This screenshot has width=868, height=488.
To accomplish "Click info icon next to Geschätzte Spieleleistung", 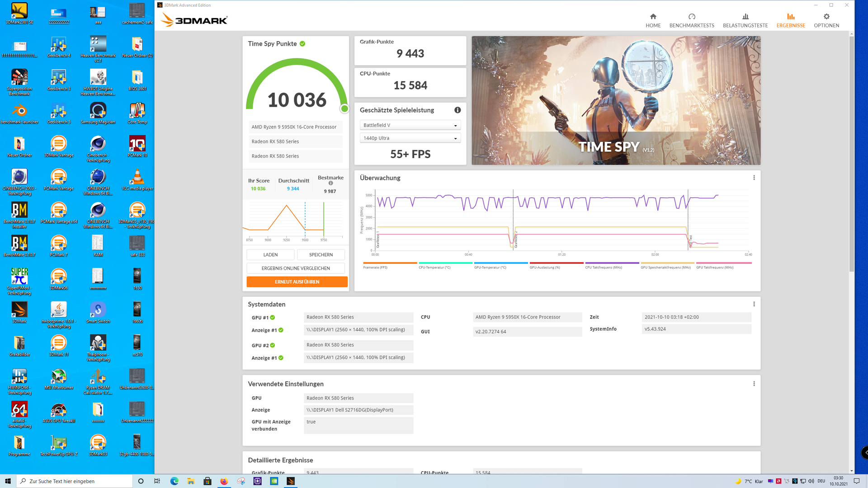I will pos(458,110).
